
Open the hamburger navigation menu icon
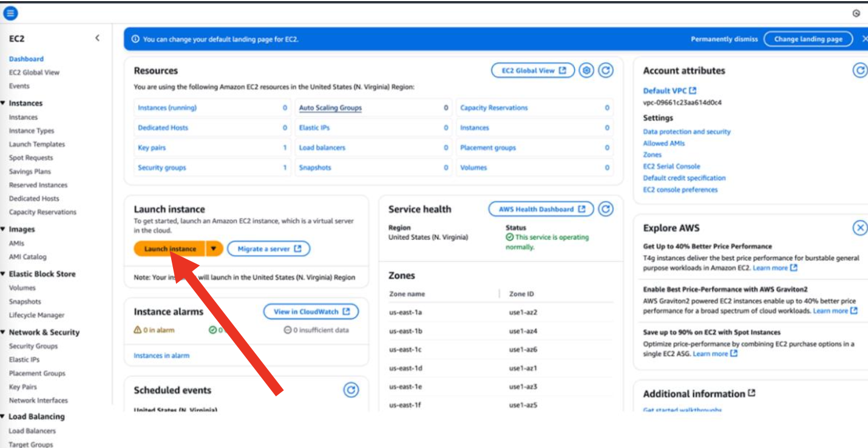pos(11,13)
